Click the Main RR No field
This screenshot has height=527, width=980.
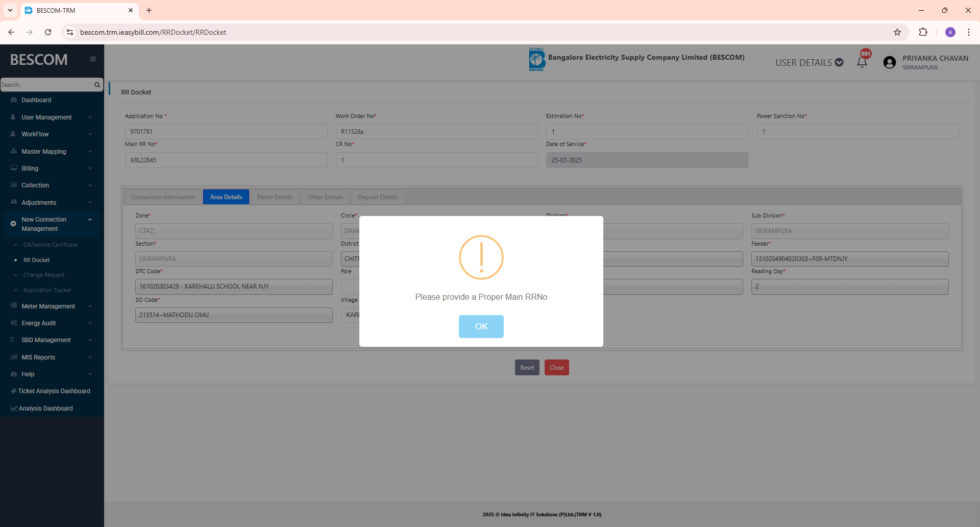tap(226, 160)
